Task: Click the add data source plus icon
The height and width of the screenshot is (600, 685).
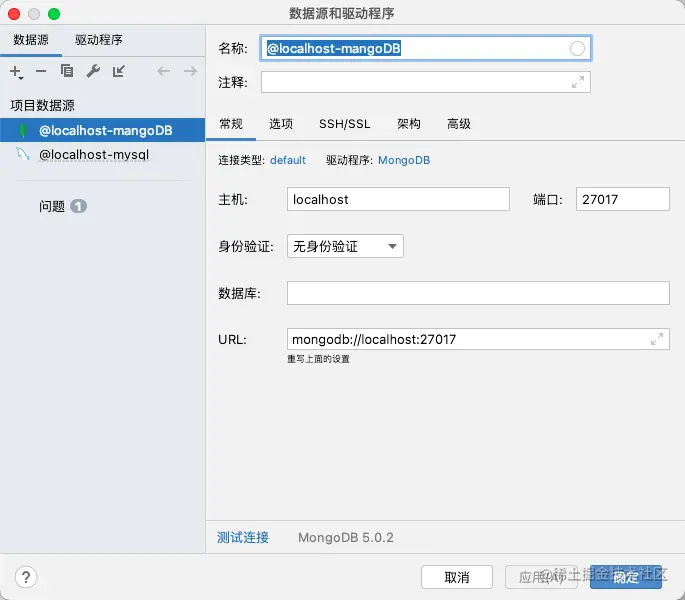Action: [x=16, y=71]
